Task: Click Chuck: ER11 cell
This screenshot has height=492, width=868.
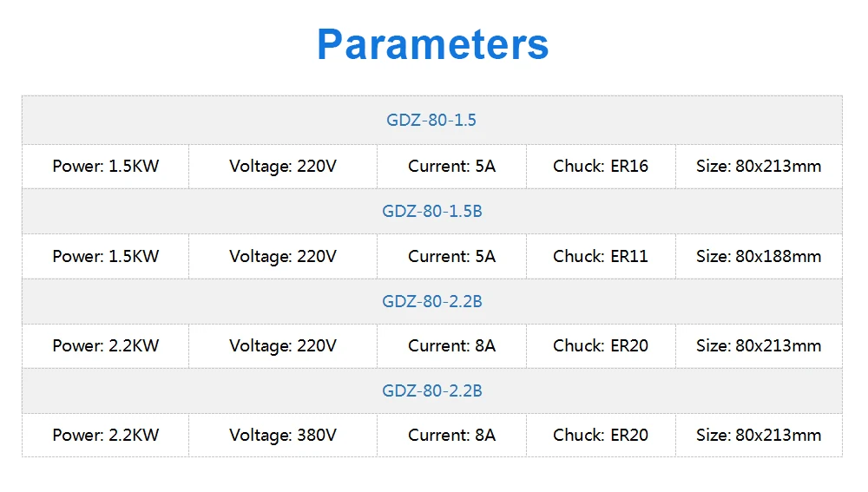Action: click(x=601, y=256)
